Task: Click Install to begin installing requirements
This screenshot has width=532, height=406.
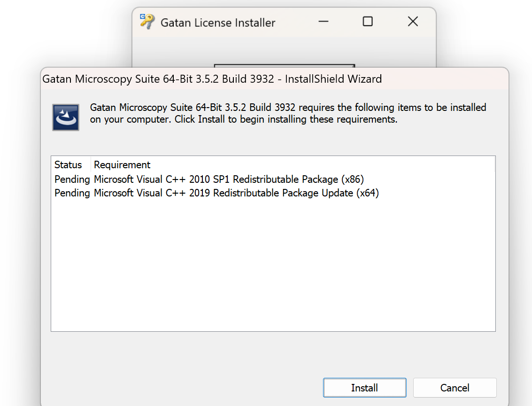Action: [x=364, y=388]
